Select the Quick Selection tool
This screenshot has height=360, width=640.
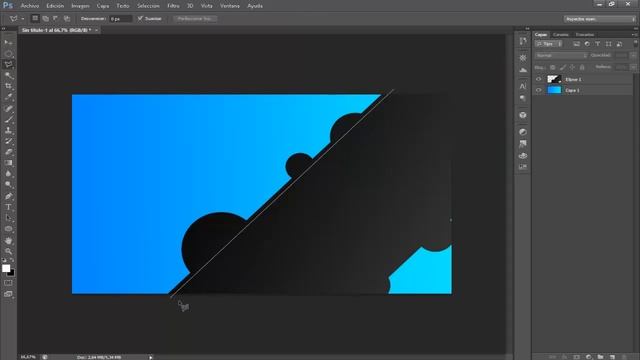pos(8,76)
